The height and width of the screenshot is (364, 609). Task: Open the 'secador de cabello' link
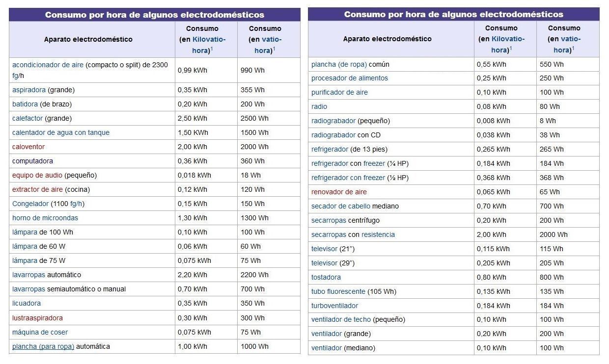pos(341,206)
